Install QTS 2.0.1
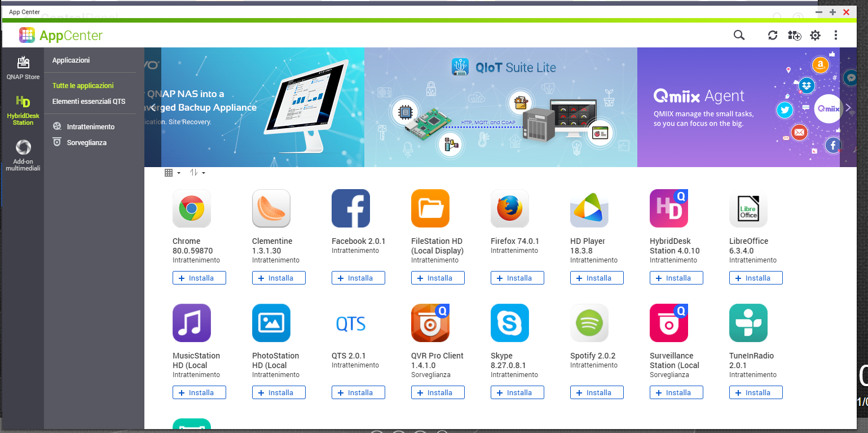Viewport: 868px width, 433px height. pos(358,392)
